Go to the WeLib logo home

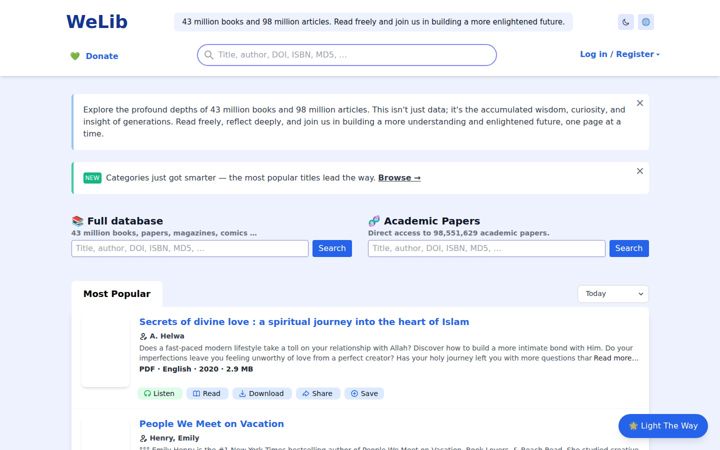pos(97,22)
